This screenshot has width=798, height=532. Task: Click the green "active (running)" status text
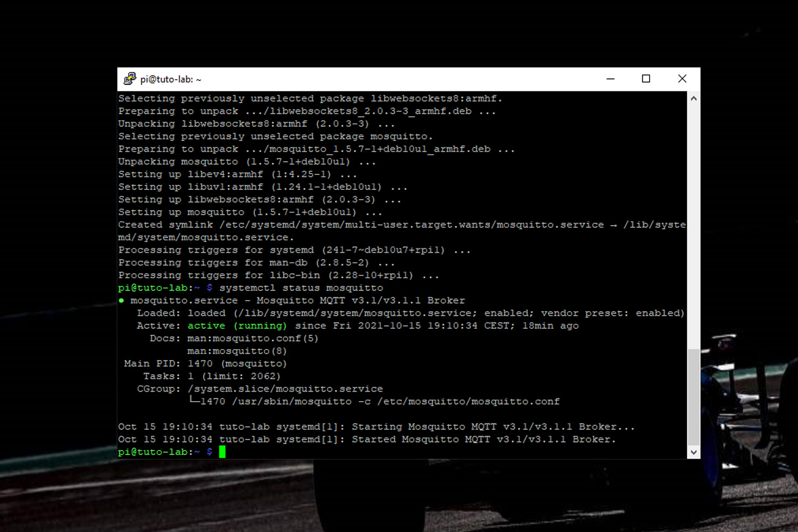pos(237,326)
